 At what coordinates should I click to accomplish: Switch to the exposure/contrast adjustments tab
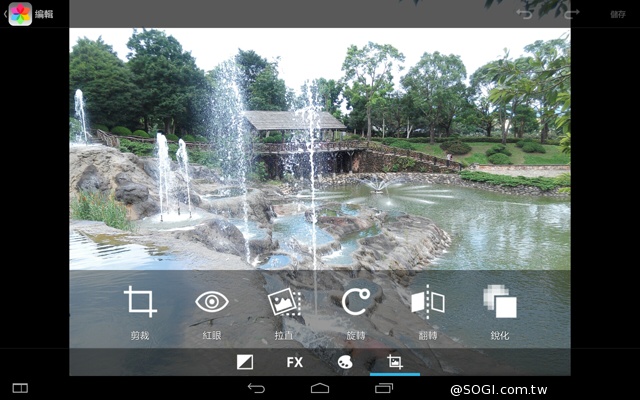(x=245, y=362)
